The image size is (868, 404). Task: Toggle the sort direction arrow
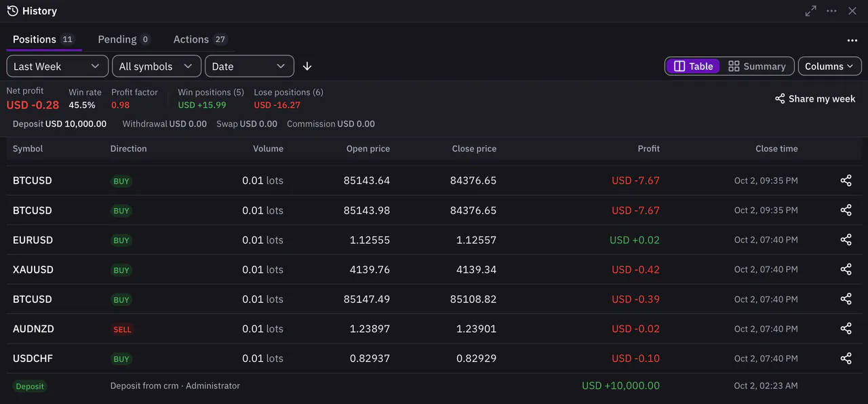[x=307, y=66]
